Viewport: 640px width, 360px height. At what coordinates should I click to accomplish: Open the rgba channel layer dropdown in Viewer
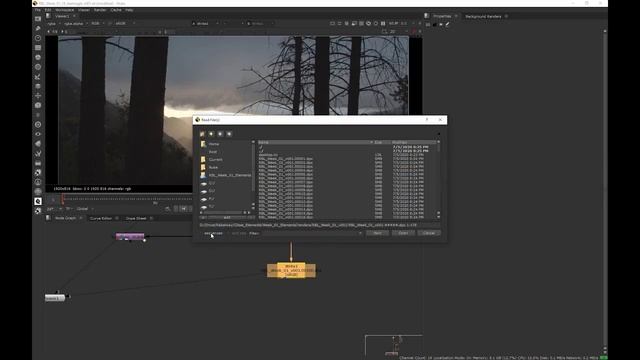coord(53,24)
